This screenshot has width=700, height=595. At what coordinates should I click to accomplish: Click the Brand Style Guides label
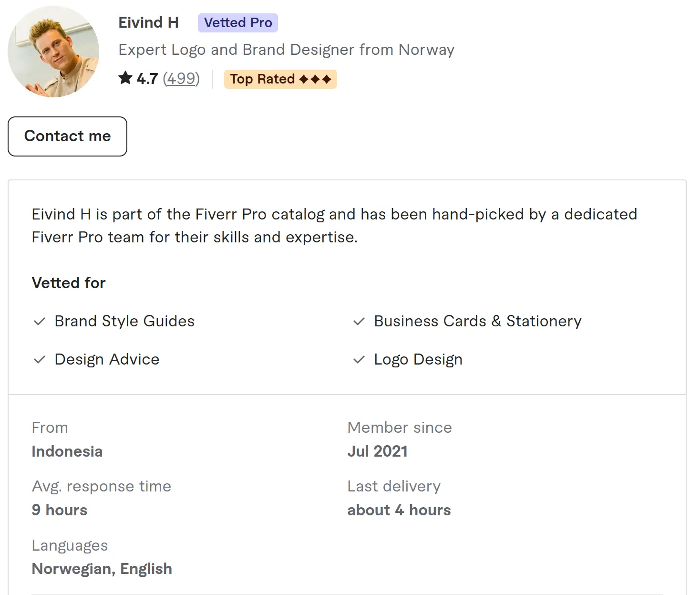pos(124,322)
